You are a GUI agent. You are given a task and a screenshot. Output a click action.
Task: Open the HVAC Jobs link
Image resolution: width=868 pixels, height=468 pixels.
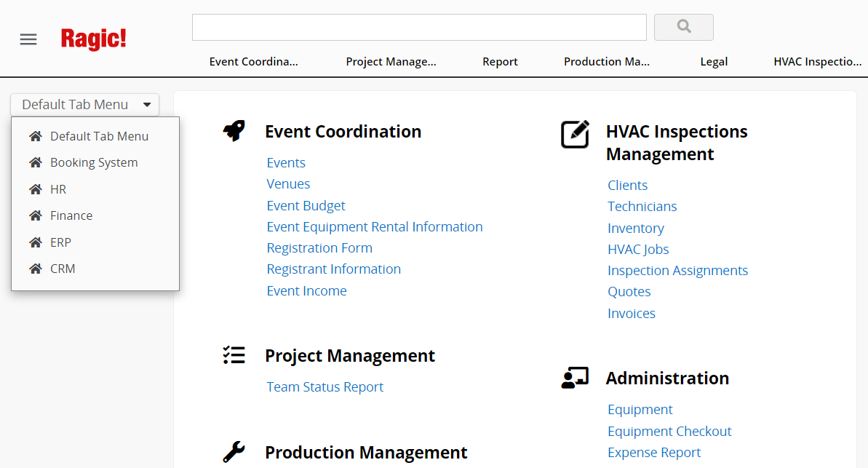(x=637, y=249)
